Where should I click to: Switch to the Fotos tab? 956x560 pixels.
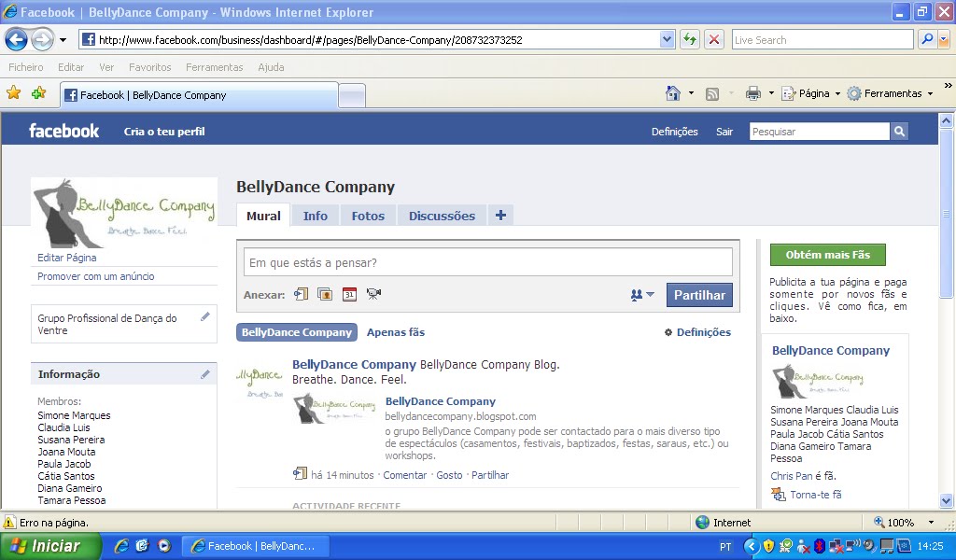pos(368,216)
